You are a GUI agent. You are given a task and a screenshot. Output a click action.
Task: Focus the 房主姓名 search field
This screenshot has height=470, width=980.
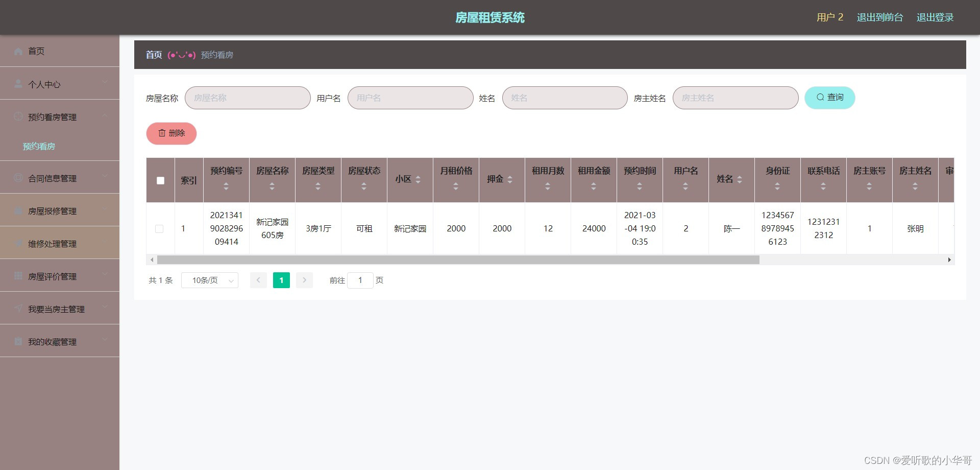(x=736, y=98)
